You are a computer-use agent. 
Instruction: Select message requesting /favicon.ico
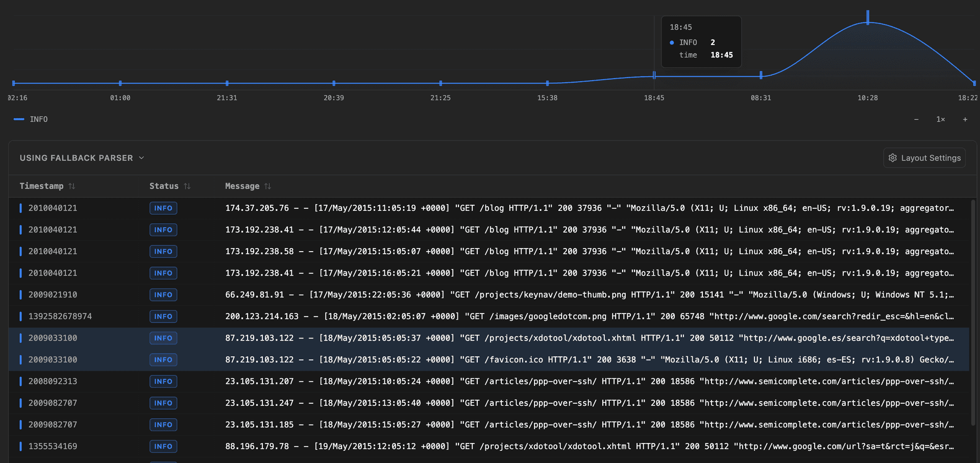[x=590, y=359]
